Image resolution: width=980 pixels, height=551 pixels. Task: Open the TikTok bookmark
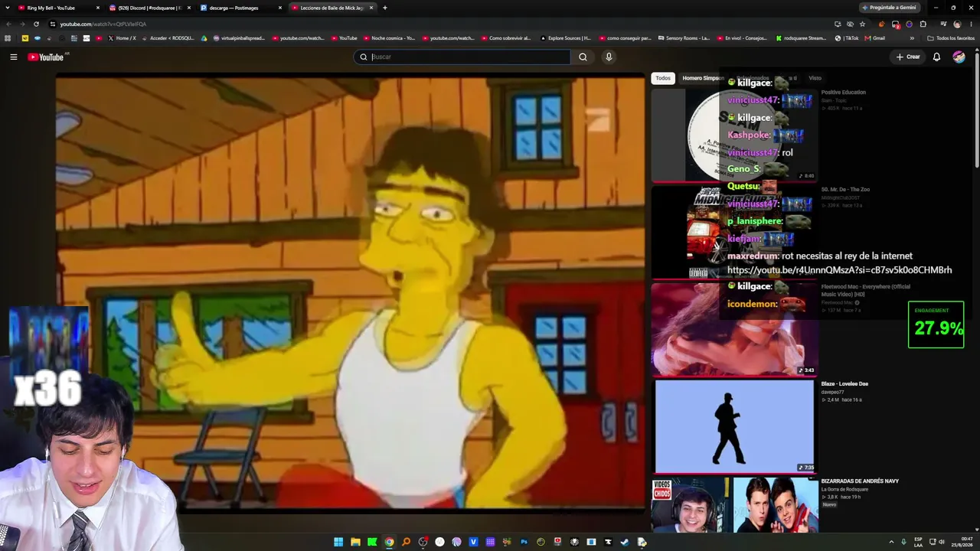[847, 38]
